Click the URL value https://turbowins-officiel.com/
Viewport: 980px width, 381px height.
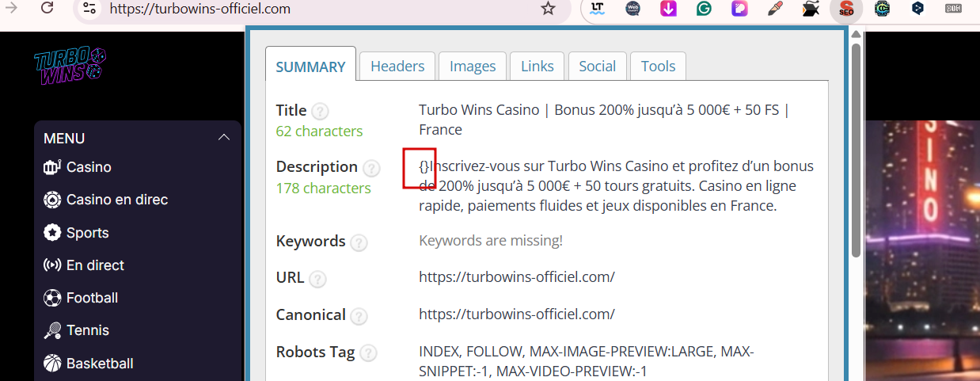tap(517, 277)
